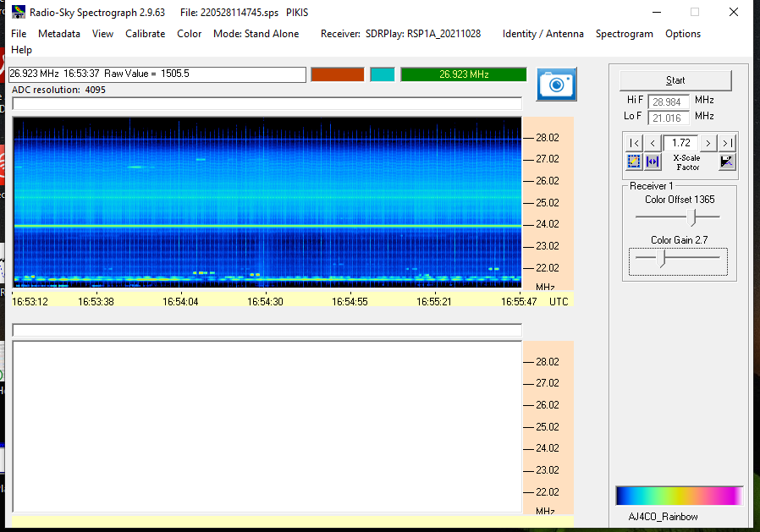This screenshot has height=532, width=760.
Task: Click the 28.02 label on upper frequency axis
Action: pos(548,138)
